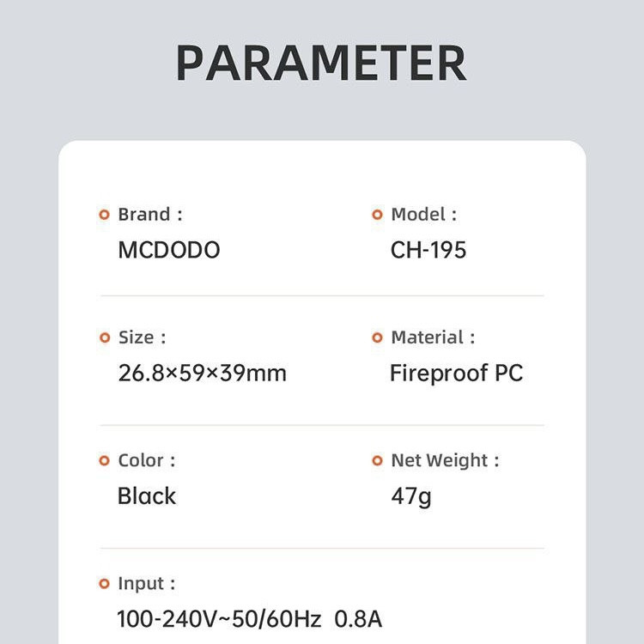Tap the orange ring beside Net Weight
644x644 pixels.
377,461
